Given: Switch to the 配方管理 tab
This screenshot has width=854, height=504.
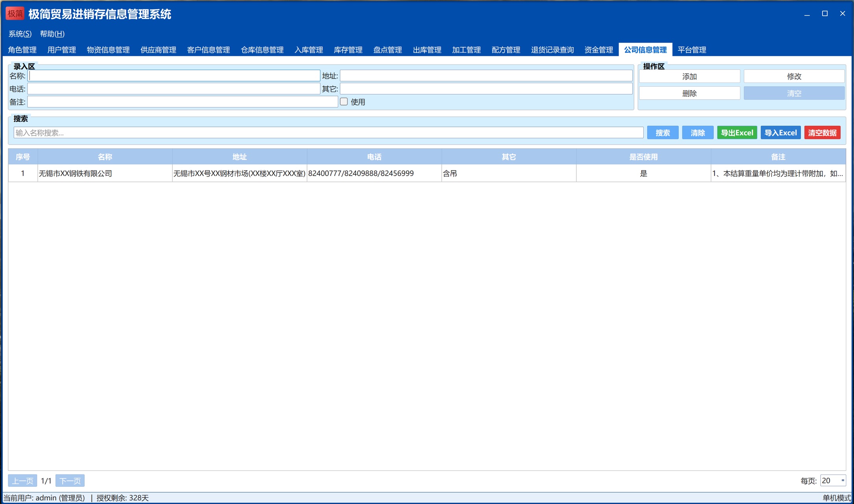Looking at the screenshot, I should click(x=506, y=50).
